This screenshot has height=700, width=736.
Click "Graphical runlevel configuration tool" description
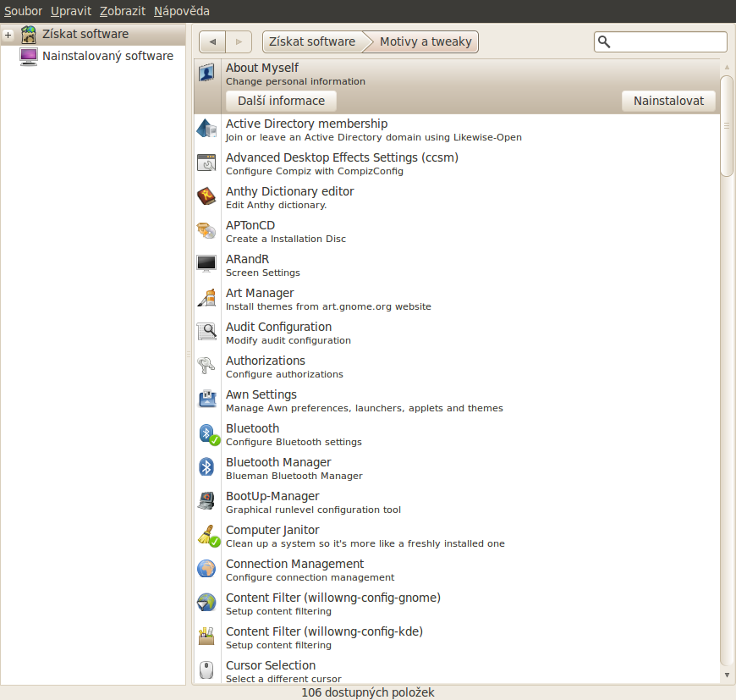click(313, 510)
